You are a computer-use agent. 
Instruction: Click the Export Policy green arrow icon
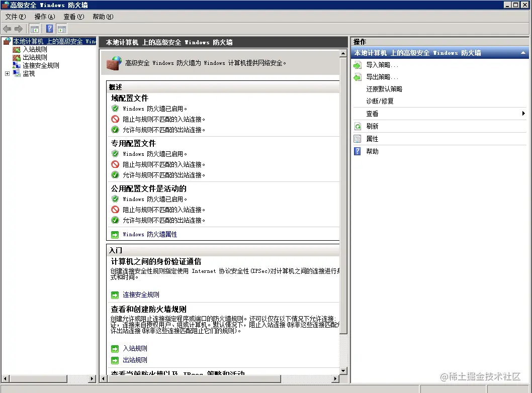coord(358,77)
